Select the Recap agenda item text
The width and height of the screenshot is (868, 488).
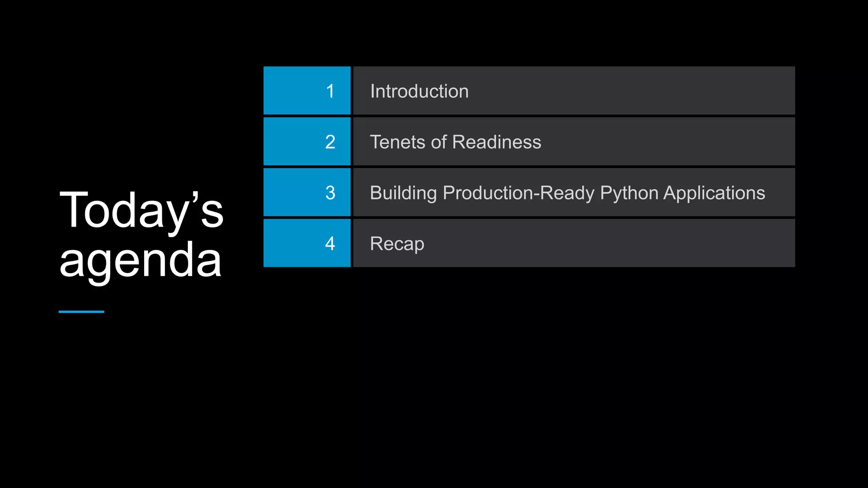(x=397, y=244)
